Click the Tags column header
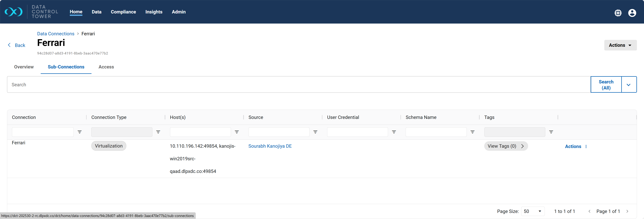Viewport: 644px width, 219px height. pos(489,117)
